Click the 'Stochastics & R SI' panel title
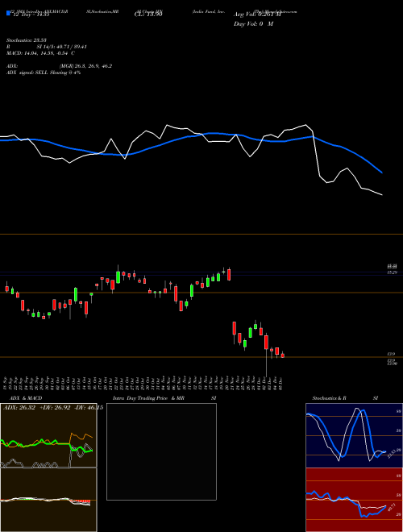 pos(345,398)
